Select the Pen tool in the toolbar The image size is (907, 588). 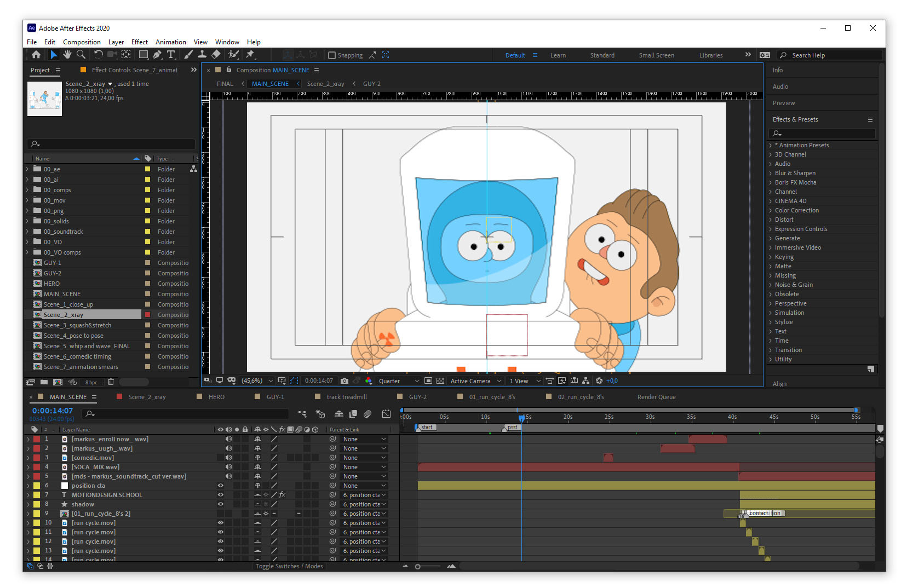pos(157,54)
